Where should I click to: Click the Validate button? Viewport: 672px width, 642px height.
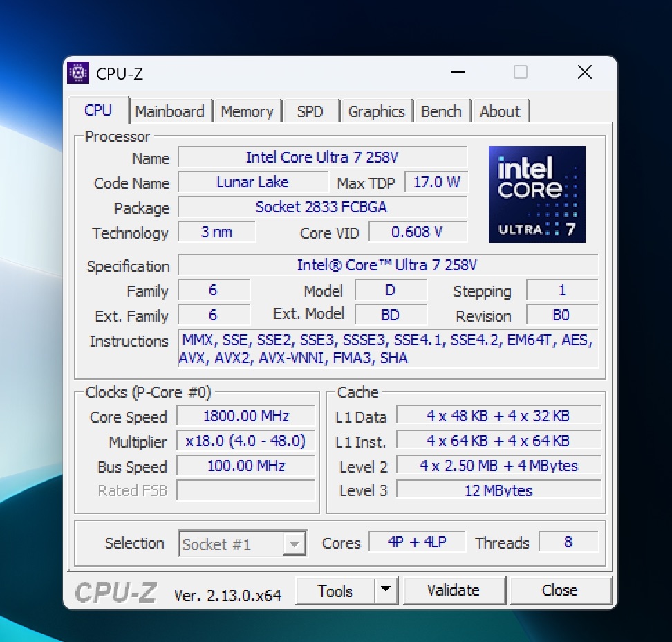(x=454, y=591)
